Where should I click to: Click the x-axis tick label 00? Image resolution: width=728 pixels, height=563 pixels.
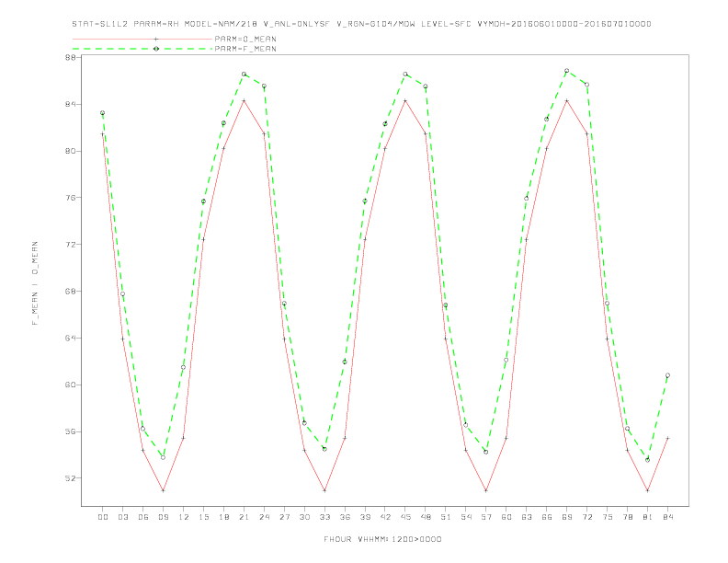tap(103, 517)
